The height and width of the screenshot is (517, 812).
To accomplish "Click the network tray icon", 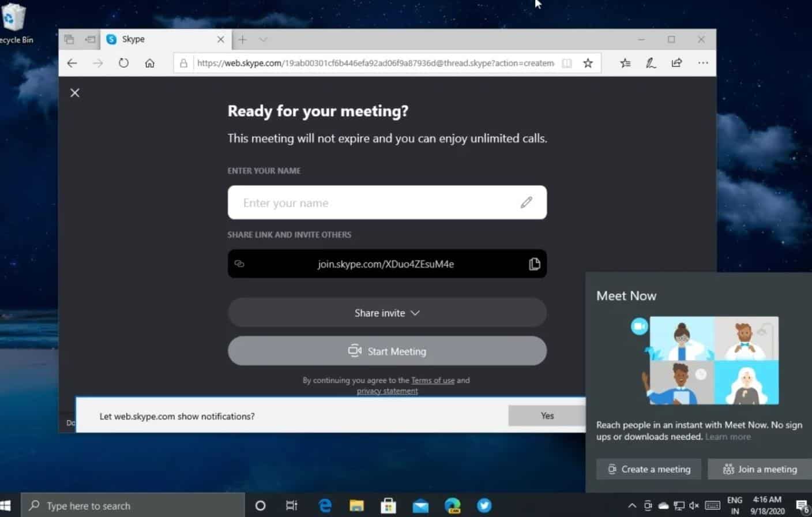I will coord(679,506).
